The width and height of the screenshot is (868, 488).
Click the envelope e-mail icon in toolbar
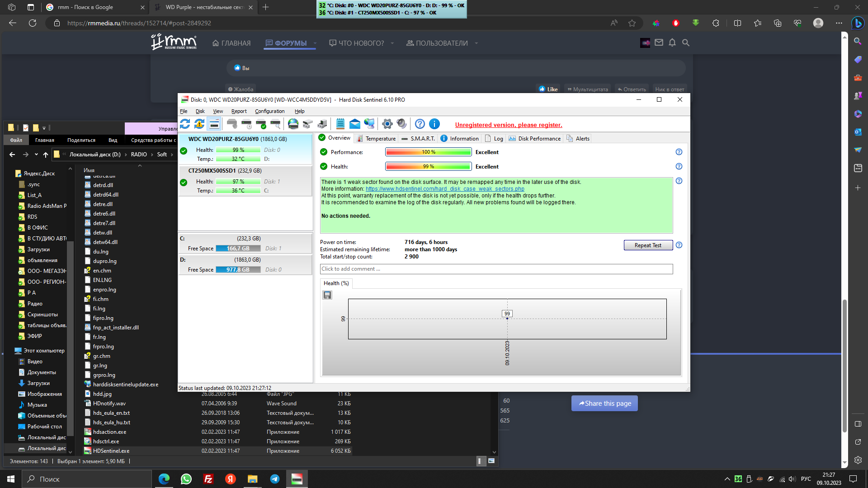click(355, 124)
